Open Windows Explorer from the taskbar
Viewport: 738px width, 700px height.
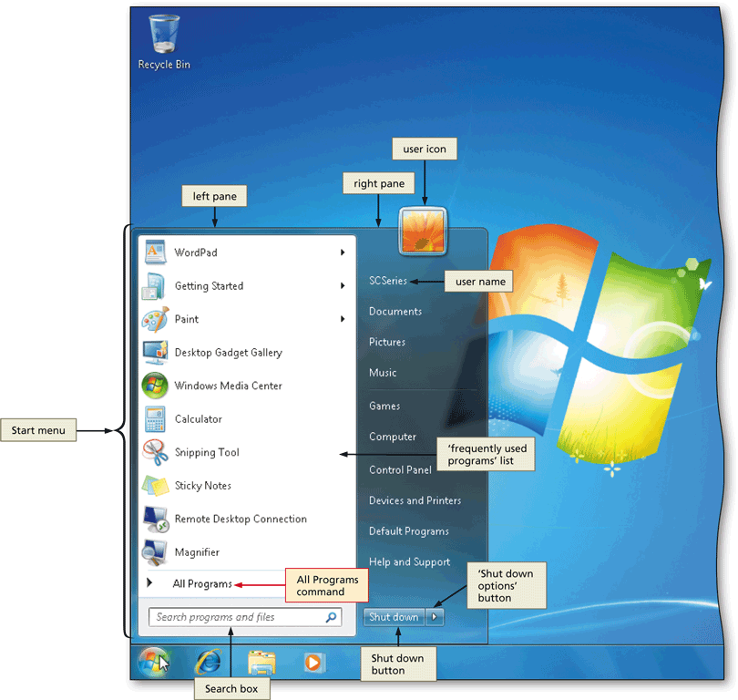261,663
